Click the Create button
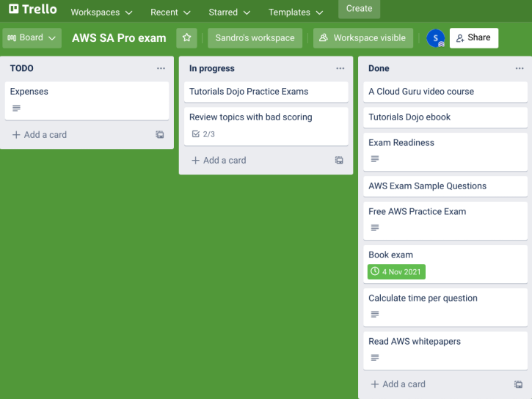The width and height of the screenshot is (532, 399). [359, 9]
